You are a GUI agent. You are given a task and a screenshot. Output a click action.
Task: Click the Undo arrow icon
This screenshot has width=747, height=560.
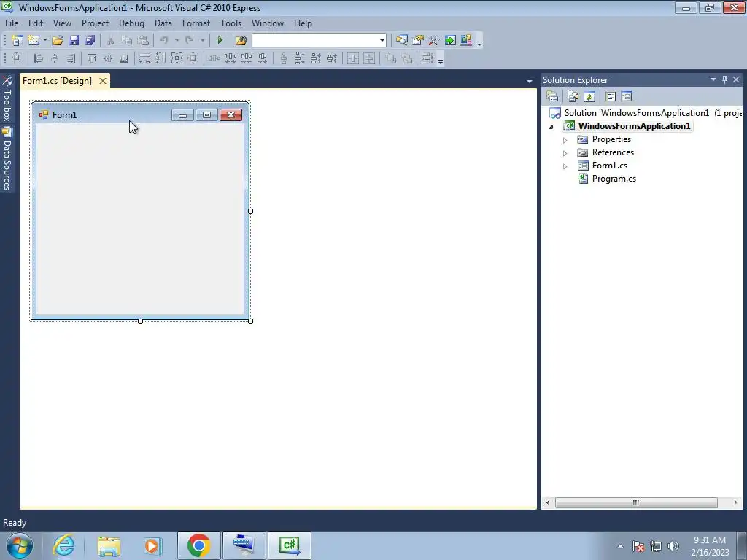pos(164,41)
